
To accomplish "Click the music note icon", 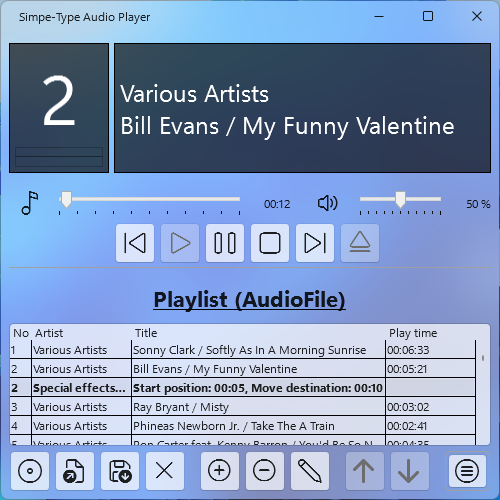I will point(30,203).
